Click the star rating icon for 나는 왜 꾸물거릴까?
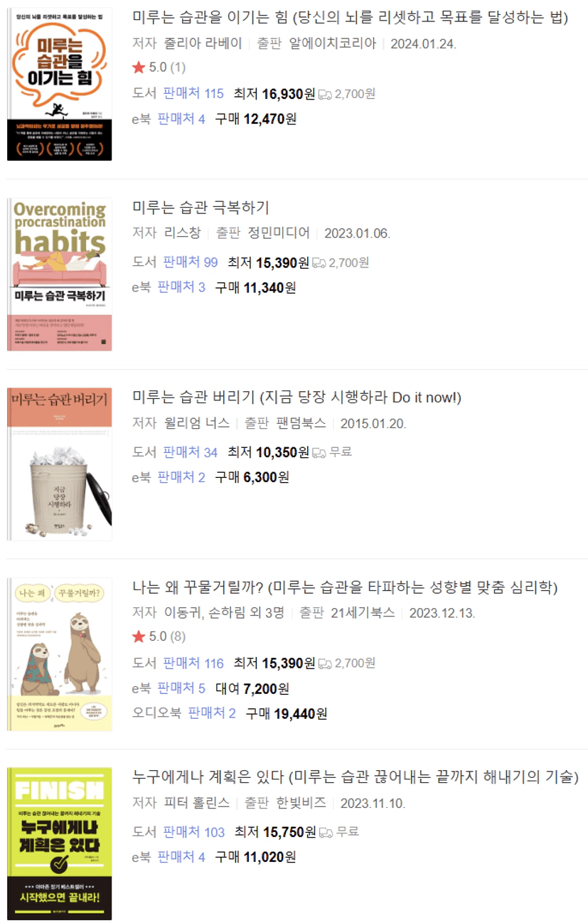Image resolution: width=588 pixels, height=923 pixels. [x=139, y=636]
